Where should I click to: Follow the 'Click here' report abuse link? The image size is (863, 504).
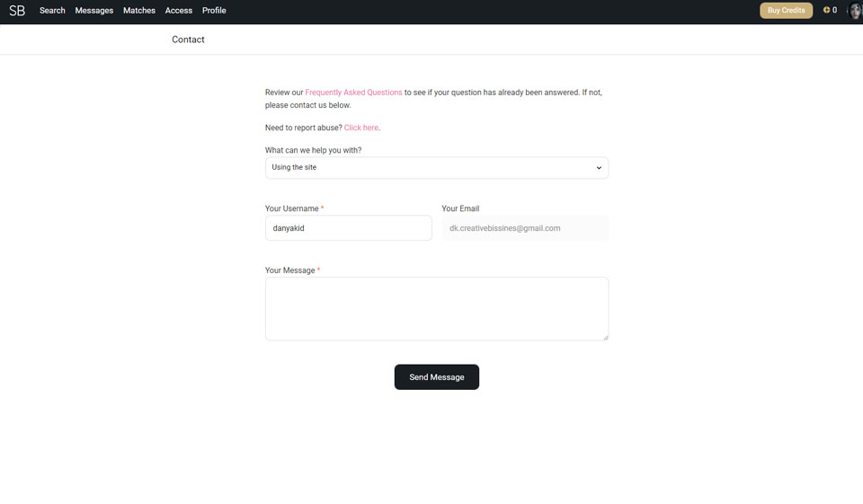pos(360,128)
